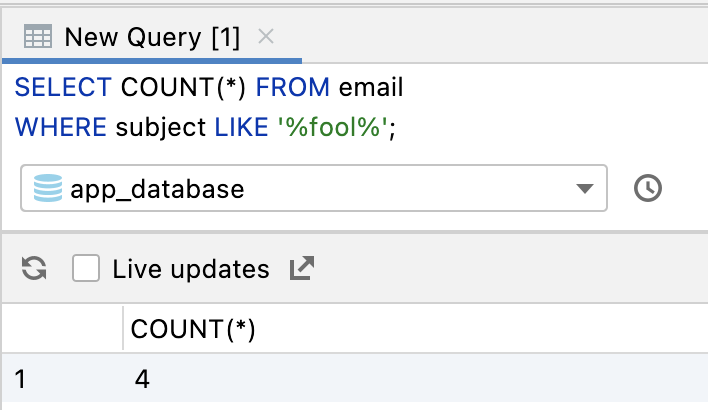This screenshot has width=708, height=410.
Task: Expand the database dropdown arrow
Action: tap(585, 189)
